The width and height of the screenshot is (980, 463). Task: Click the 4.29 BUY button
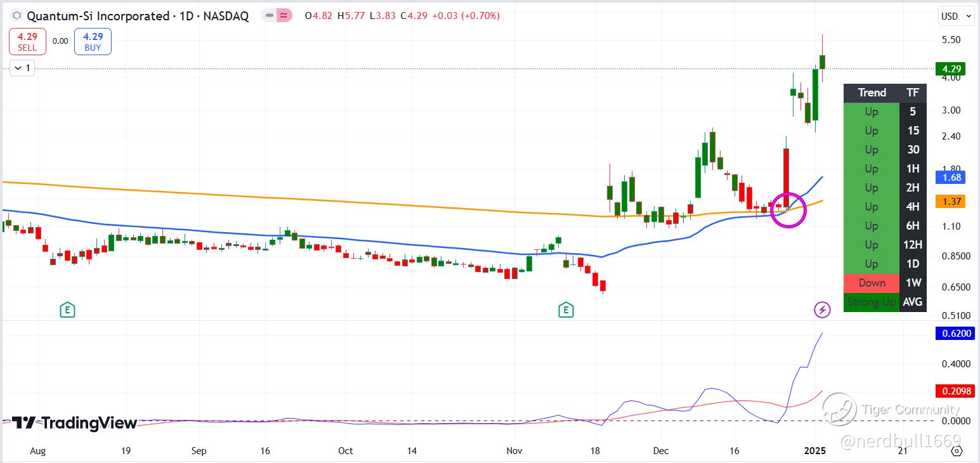93,41
